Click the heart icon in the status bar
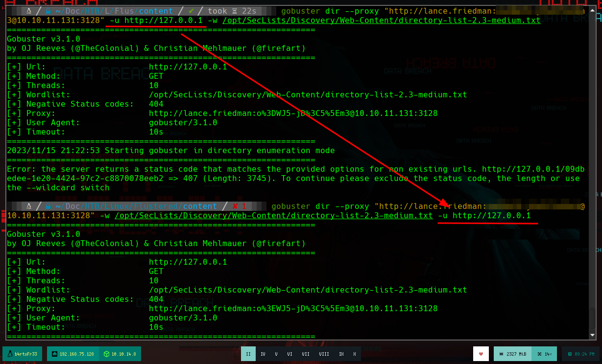Screen dimensions: 602x364 pos(481,354)
